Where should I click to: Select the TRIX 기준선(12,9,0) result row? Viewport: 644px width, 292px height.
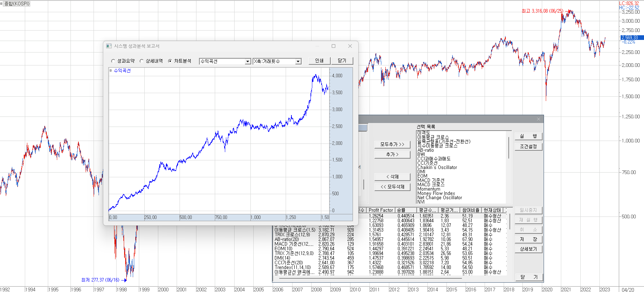(x=390, y=253)
